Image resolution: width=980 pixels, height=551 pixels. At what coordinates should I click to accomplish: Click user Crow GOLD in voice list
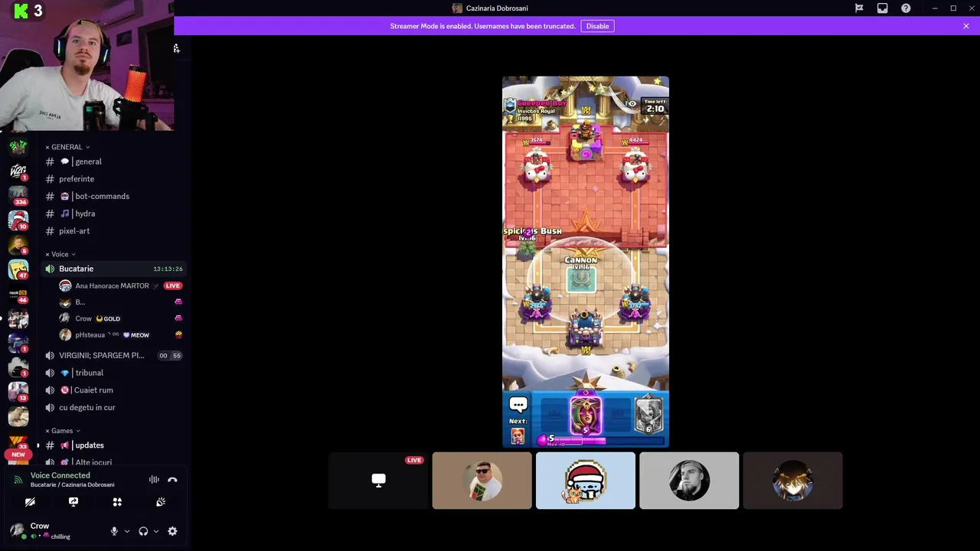pyautogui.click(x=120, y=318)
